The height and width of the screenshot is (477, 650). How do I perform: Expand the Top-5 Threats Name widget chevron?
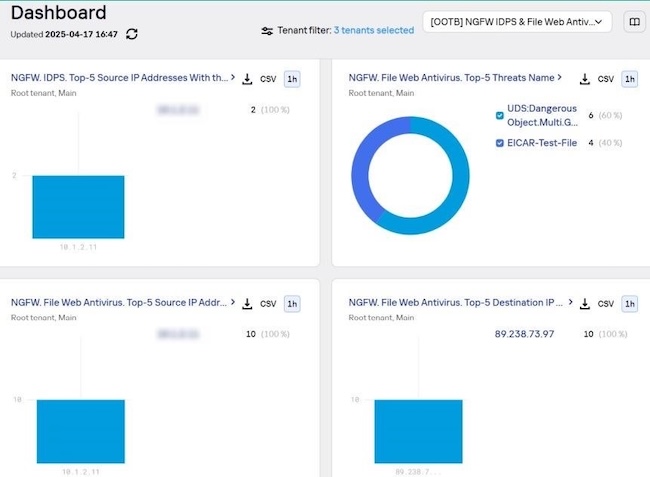tap(560, 77)
